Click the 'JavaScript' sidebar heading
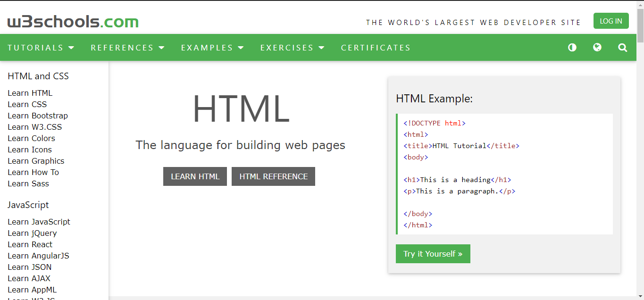 coord(28,205)
